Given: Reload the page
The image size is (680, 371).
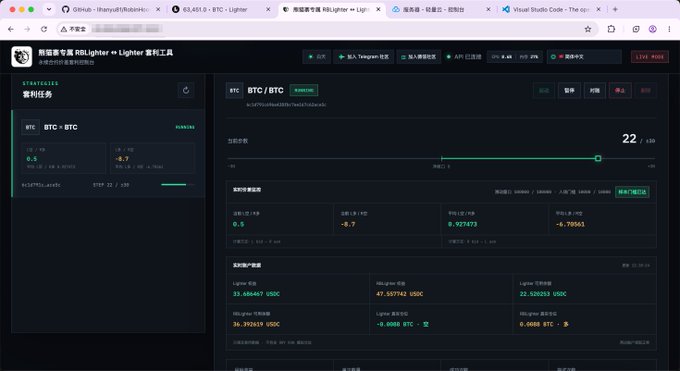Looking at the screenshot, I should pos(44,29).
